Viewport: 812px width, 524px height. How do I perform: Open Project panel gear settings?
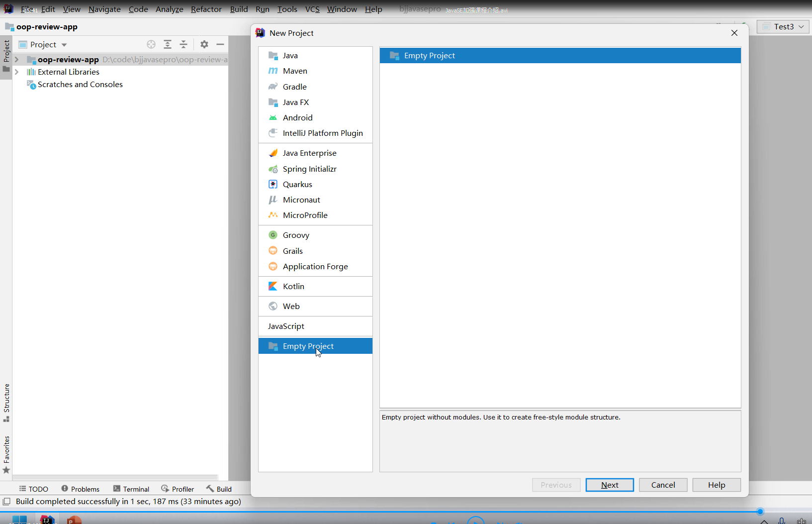click(x=204, y=44)
